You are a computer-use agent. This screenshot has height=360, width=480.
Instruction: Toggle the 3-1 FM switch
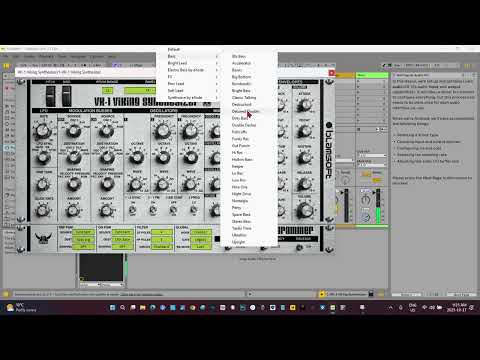pos(153,209)
